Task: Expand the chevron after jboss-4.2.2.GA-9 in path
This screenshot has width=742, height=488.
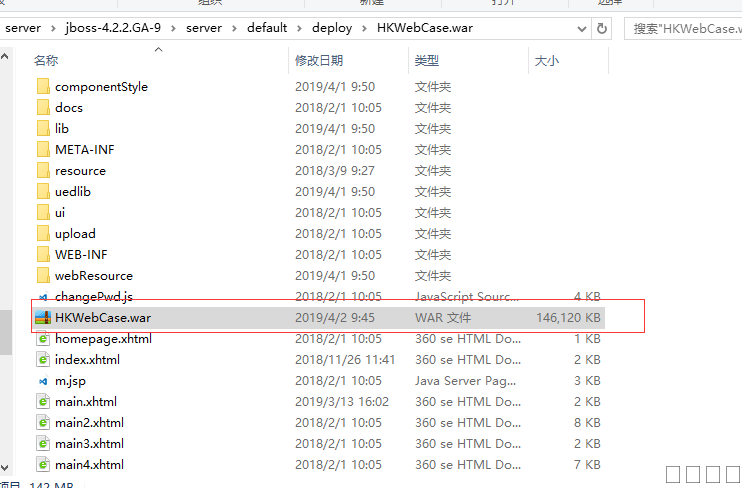Action: pyautogui.click(x=174, y=28)
